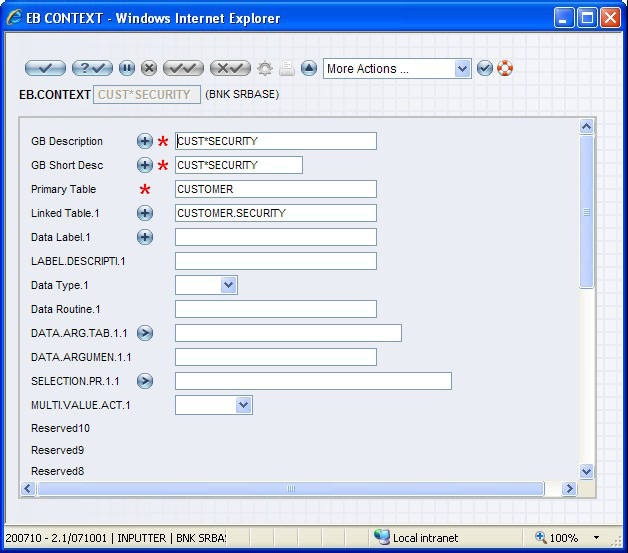Screen dimensions: 628x553
Task: Click the commit checkmark toolbar button
Action: 45,68
